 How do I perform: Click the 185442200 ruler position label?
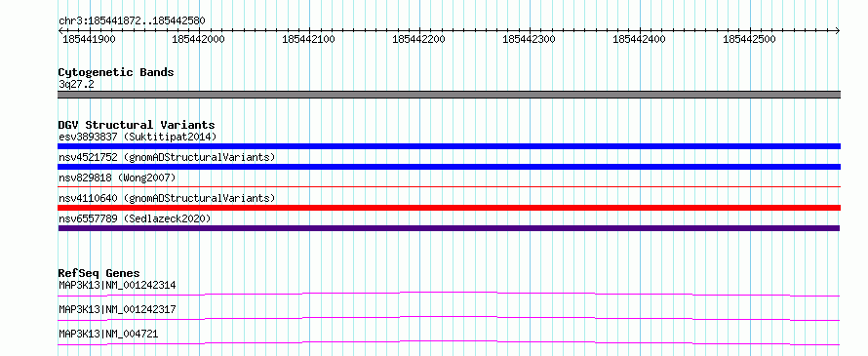pyautogui.click(x=418, y=39)
